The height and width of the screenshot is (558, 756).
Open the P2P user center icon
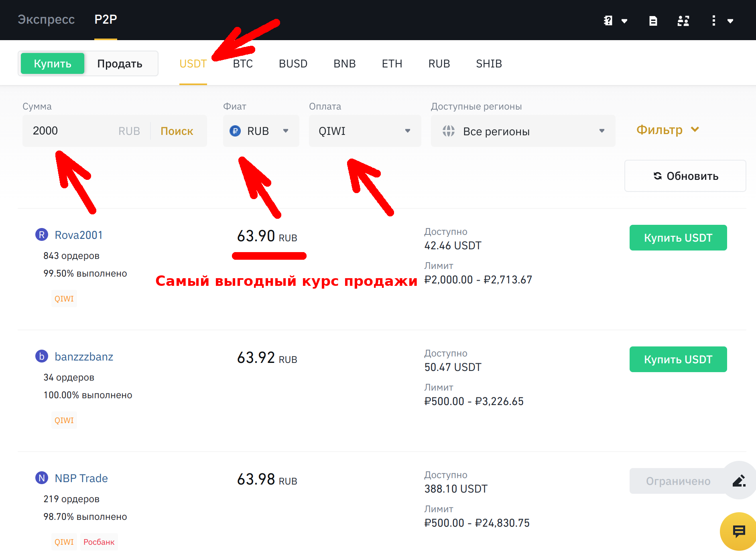683,21
